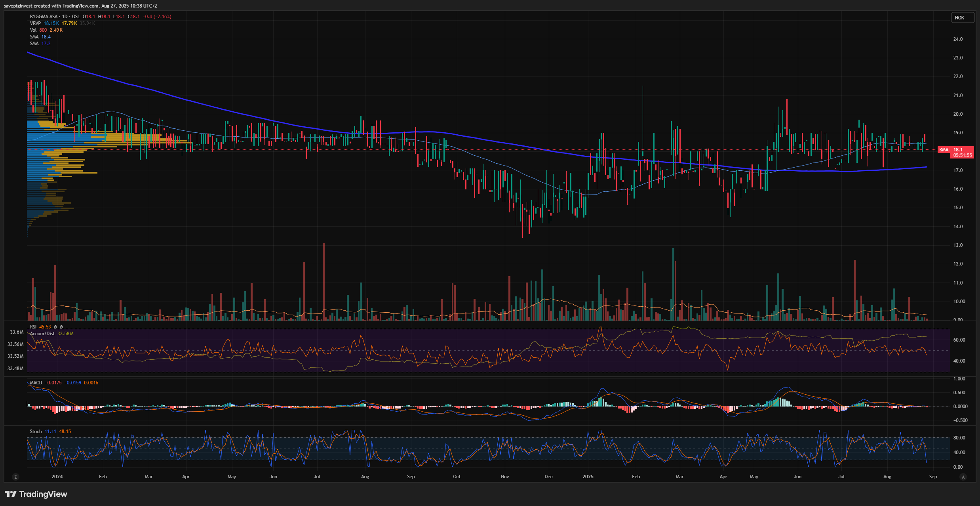The width and height of the screenshot is (980, 506).
Task: Click the 33.6M left axis label
Action: pos(17,332)
